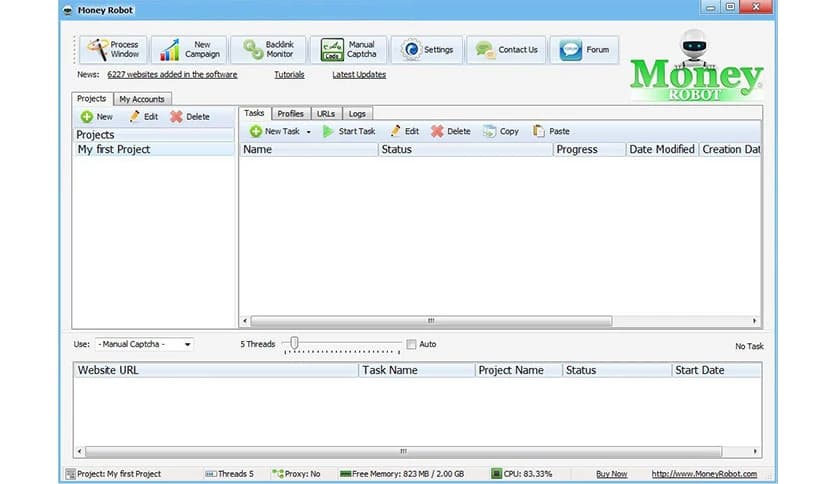Select My first Project in list

pos(114,150)
